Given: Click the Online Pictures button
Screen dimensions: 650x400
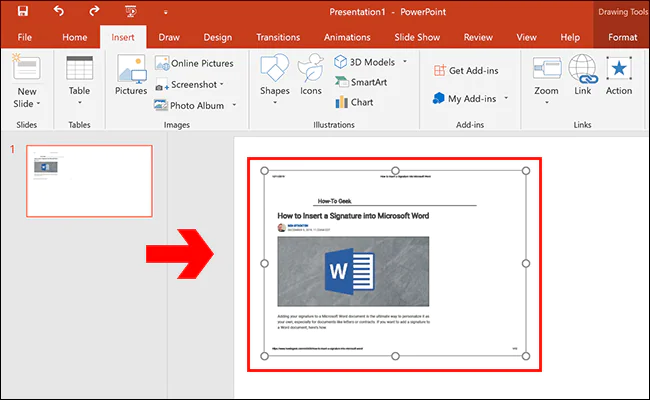Looking at the screenshot, I should [195, 63].
